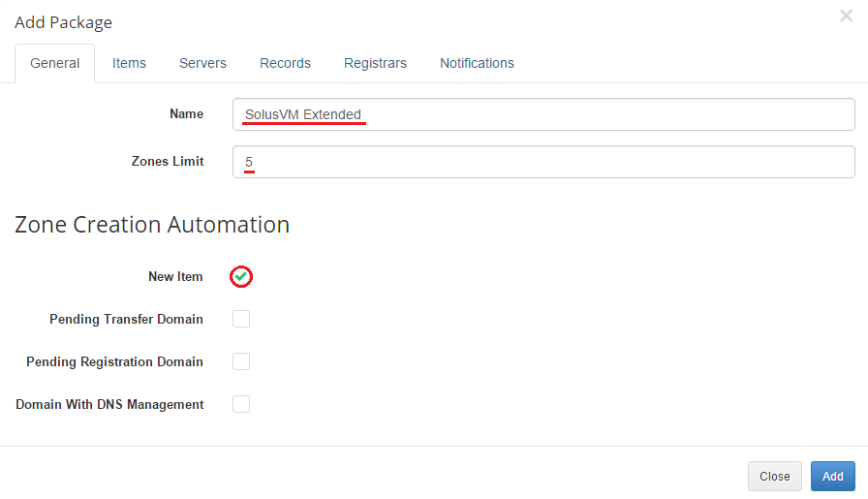
Task: Click the Domain With DNS Management label
Action: 109,404
